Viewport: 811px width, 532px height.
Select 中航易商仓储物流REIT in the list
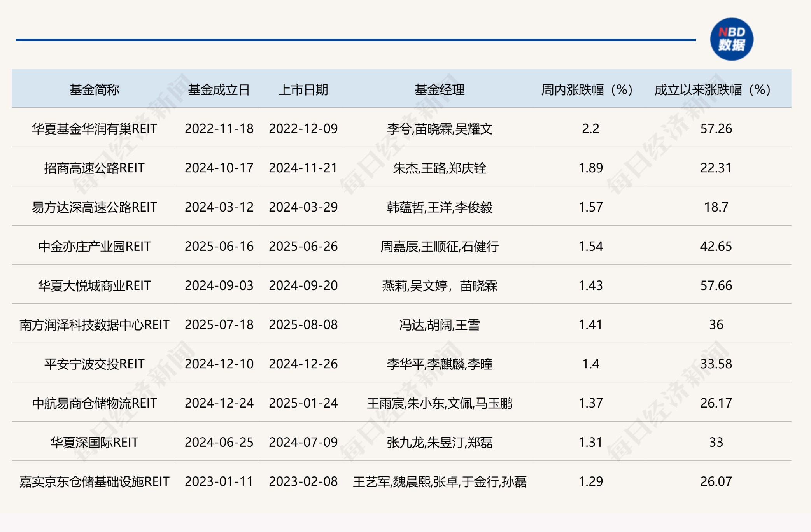tap(95, 403)
